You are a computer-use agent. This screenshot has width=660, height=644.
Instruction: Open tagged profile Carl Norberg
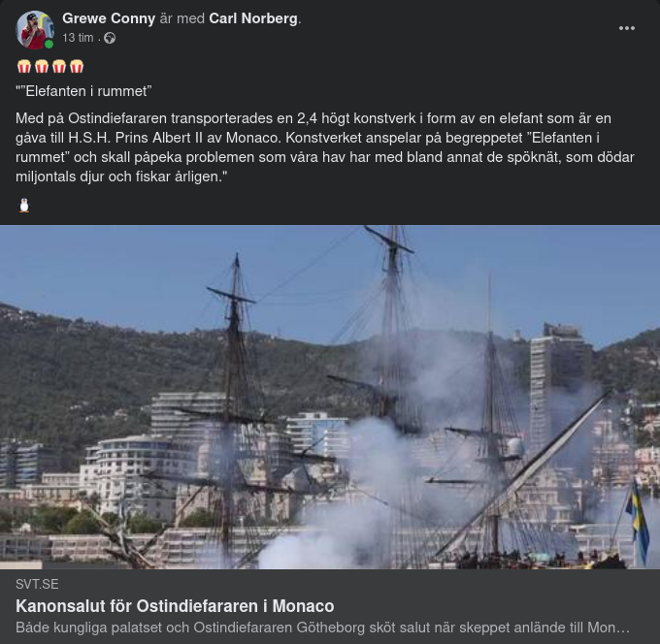253,18
